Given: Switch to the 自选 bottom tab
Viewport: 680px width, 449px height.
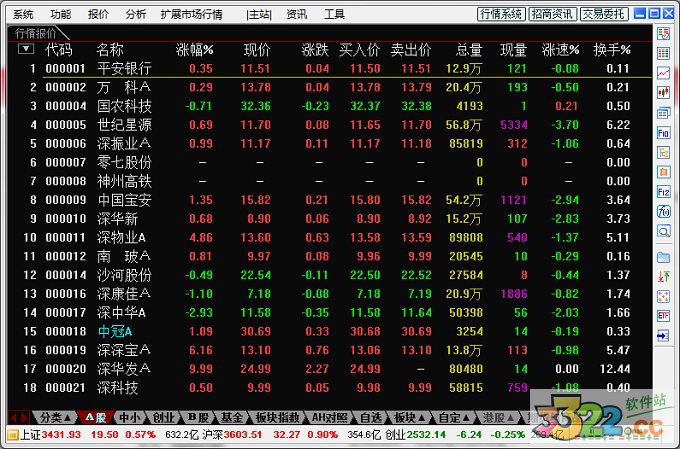Looking at the screenshot, I should pos(371,418).
